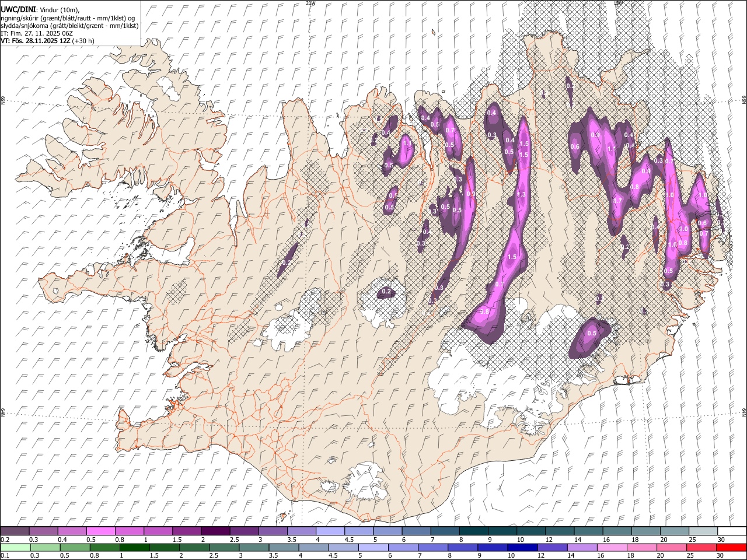Screen dimensions: 747x560
Task: Click the white 30 mm snow legend swatch
Action: pos(732,531)
